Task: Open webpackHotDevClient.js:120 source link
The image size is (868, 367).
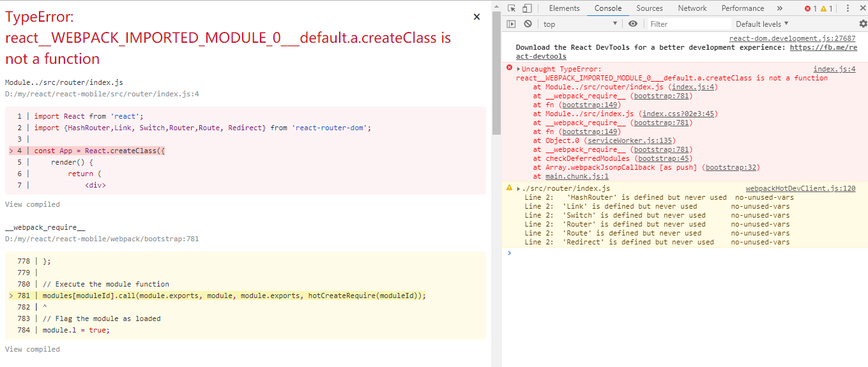Action: 800,188
